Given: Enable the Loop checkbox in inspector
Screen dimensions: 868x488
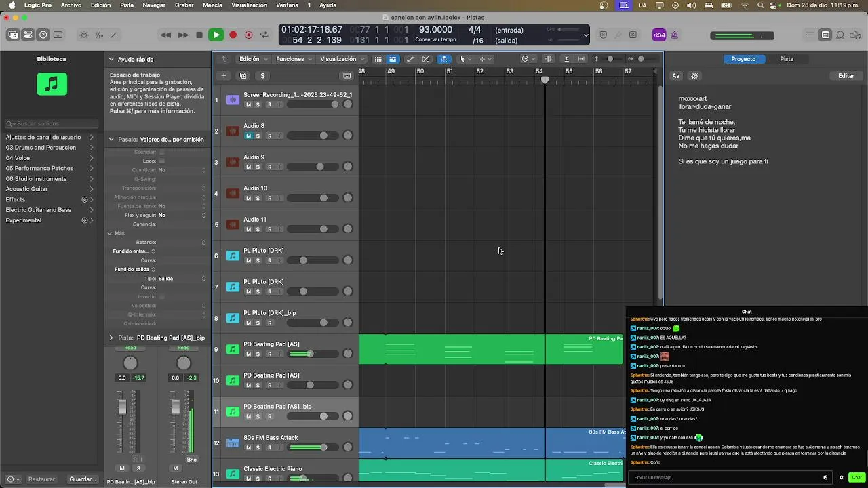Looking at the screenshot, I should click(x=161, y=161).
